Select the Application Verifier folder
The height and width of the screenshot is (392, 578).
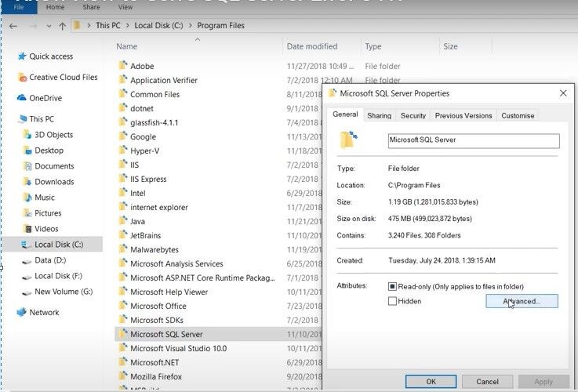[164, 80]
